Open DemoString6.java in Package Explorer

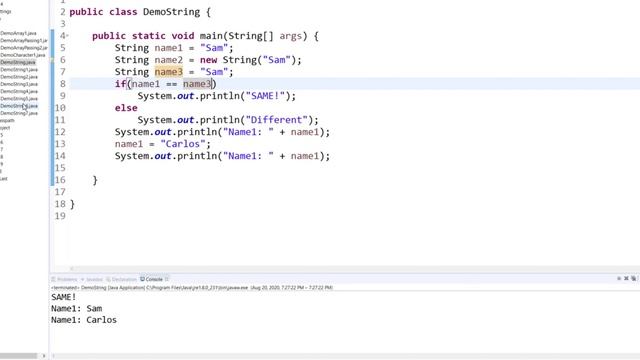19,106
